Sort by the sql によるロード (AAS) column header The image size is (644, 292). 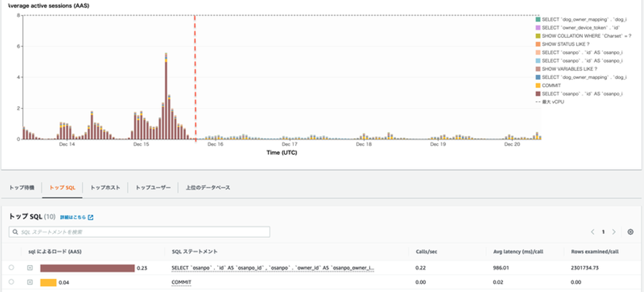tap(55, 252)
